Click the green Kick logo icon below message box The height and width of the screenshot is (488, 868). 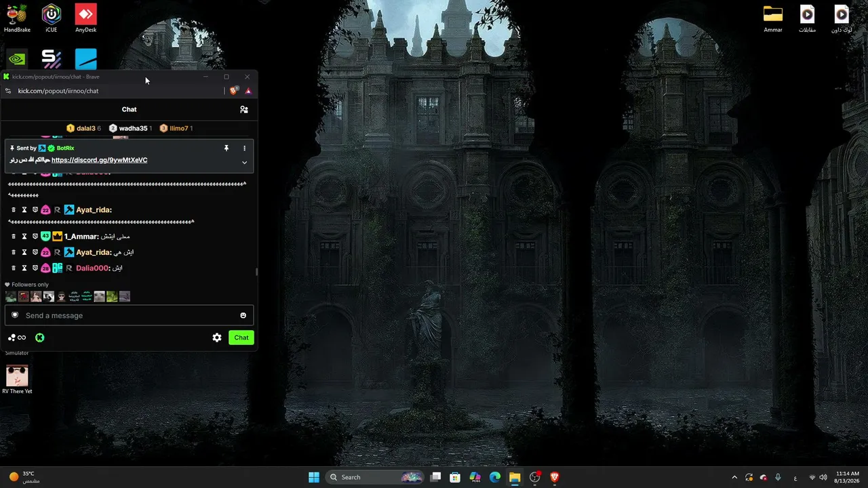tap(40, 338)
